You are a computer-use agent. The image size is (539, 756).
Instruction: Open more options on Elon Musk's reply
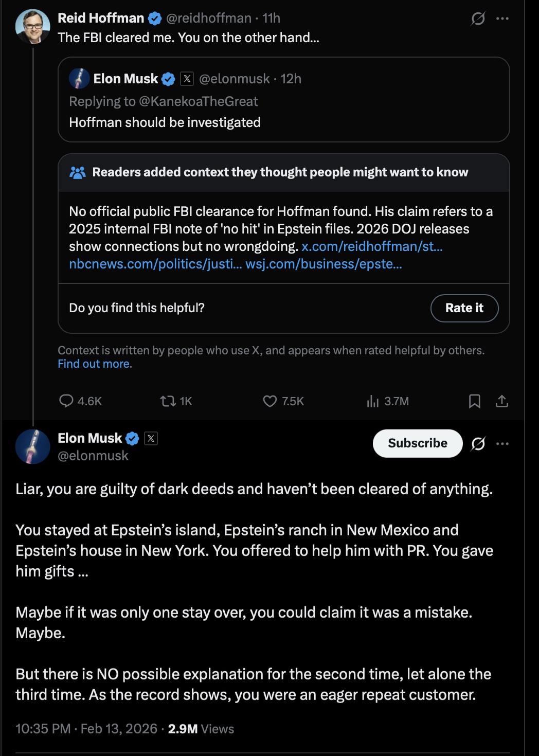click(x=502, y=443)
